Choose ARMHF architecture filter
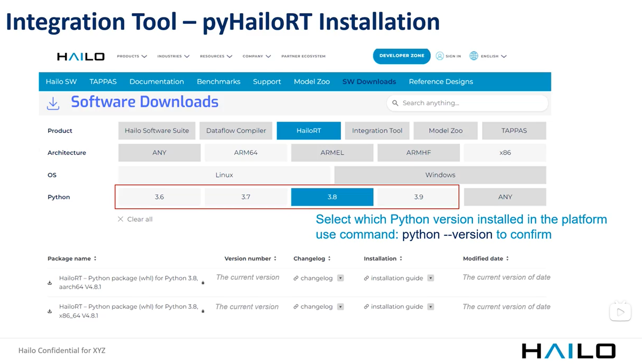642x364 pixels. click(419, 153)
